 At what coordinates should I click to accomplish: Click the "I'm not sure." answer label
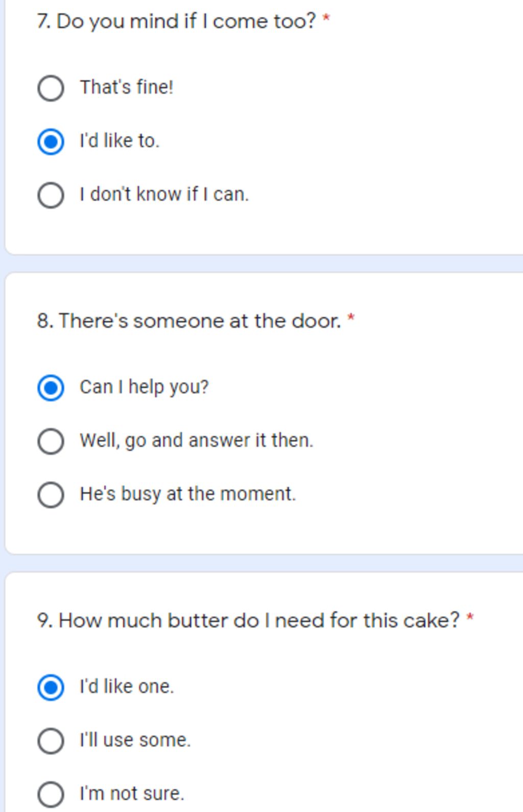point(132,794)
